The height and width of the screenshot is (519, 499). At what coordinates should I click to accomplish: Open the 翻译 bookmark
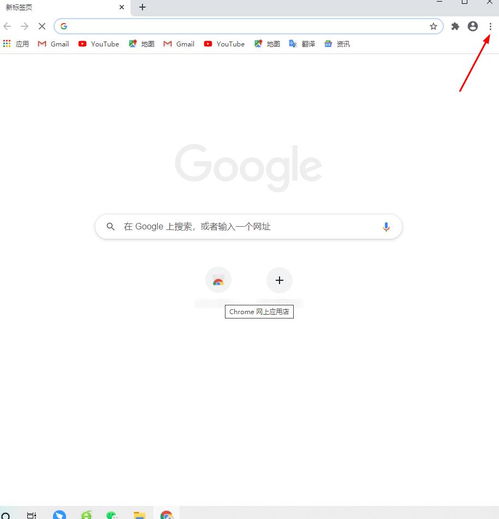(x=302, y=44)
